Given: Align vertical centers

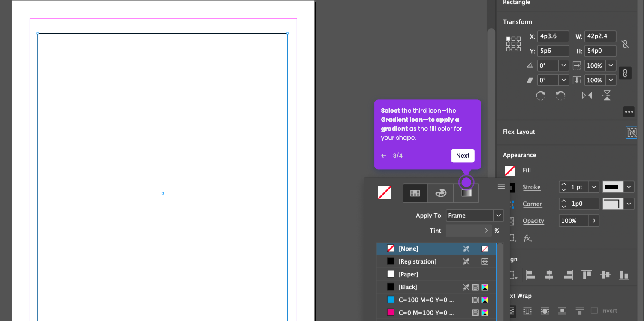Looking at the screenshot, I should 605,275.
